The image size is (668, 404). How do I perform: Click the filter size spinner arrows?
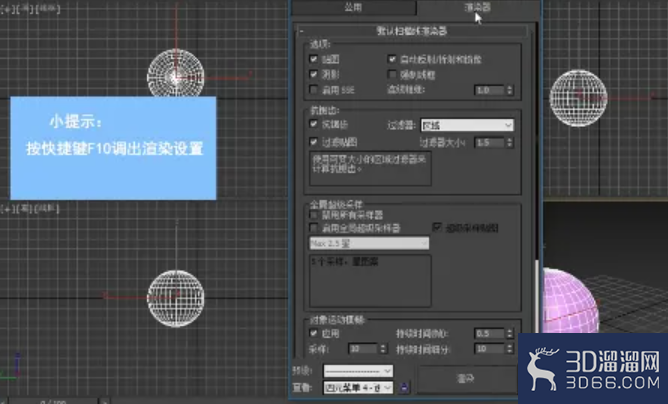click(x=510, y=143)
